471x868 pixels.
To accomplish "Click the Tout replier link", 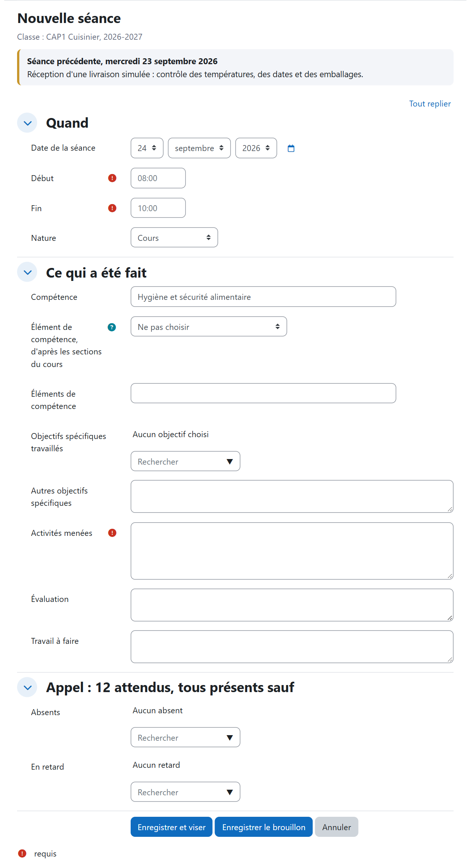I will click(x=430, y=104).
